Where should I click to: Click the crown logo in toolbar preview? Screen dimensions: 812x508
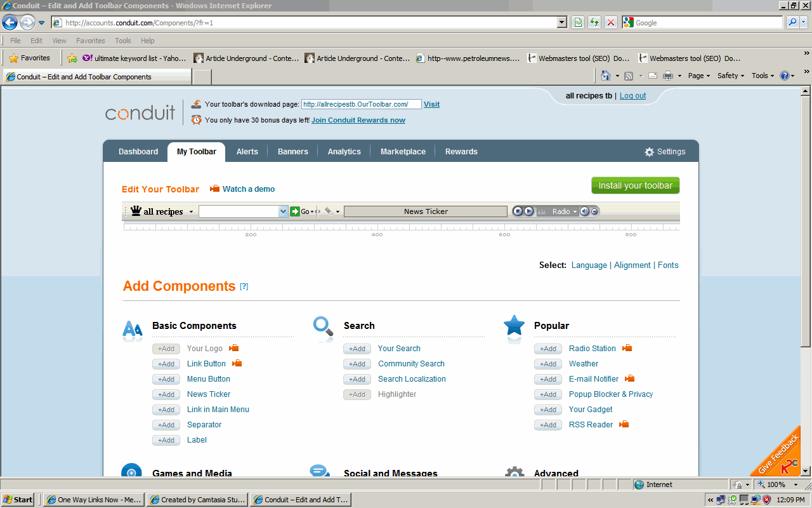point(136,211)
